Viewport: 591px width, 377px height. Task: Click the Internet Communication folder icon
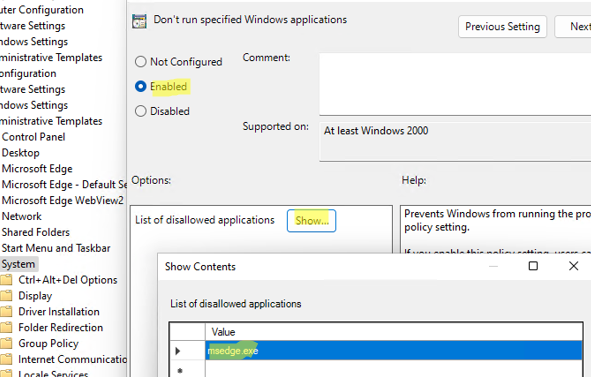click(6, 359)
